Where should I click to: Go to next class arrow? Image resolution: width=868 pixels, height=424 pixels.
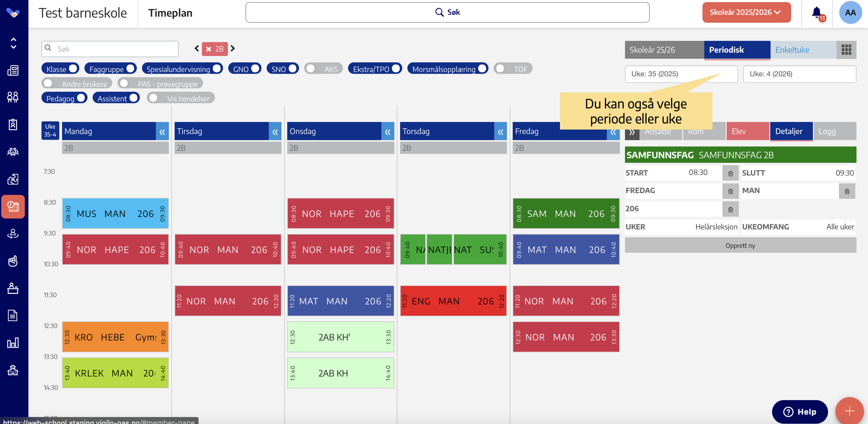[x=233, y=49]
